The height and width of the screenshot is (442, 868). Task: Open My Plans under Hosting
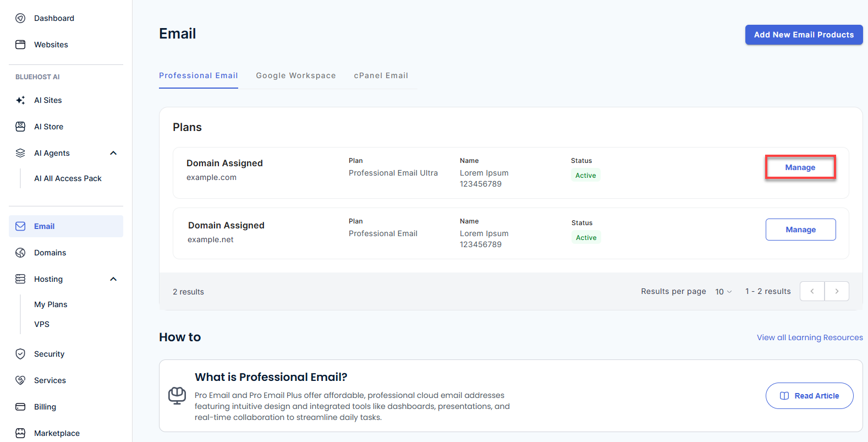(x=51, y=304)
